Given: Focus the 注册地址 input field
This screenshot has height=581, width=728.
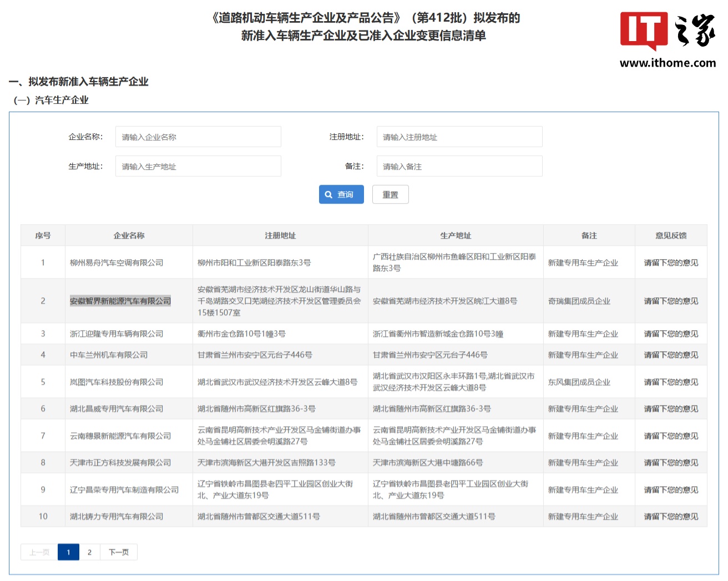Looking at the screenshot, I should [459, 137].
